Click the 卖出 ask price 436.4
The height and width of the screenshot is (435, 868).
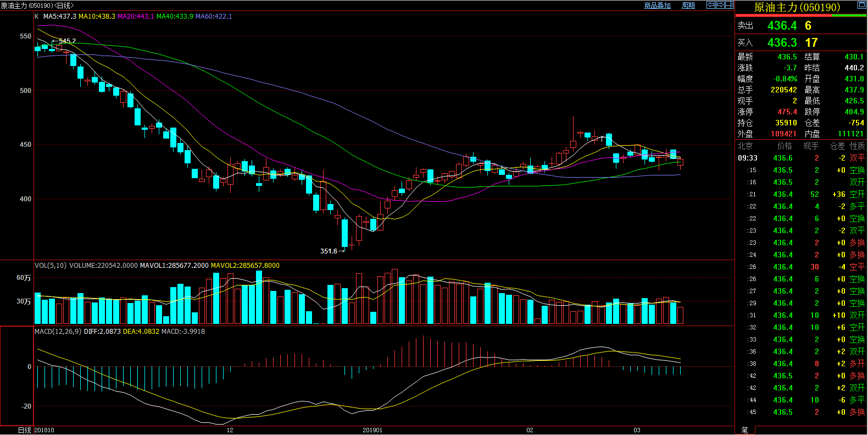click(x=782, y=26)
